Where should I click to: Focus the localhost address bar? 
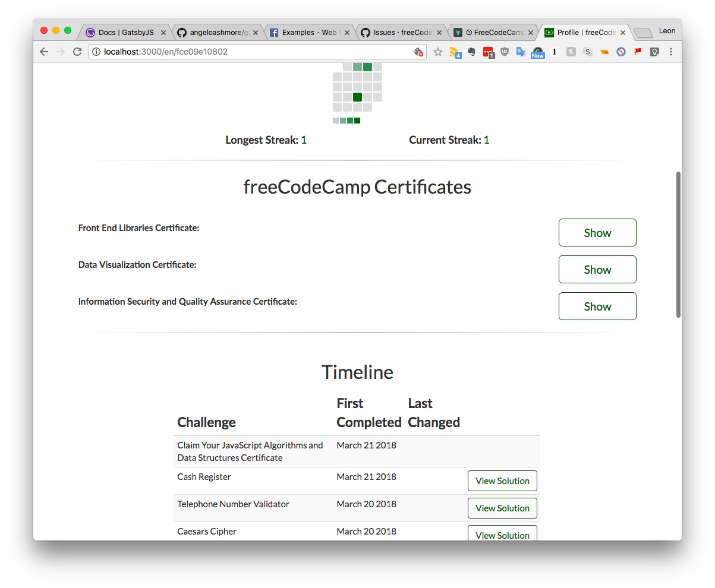point(257,52)
